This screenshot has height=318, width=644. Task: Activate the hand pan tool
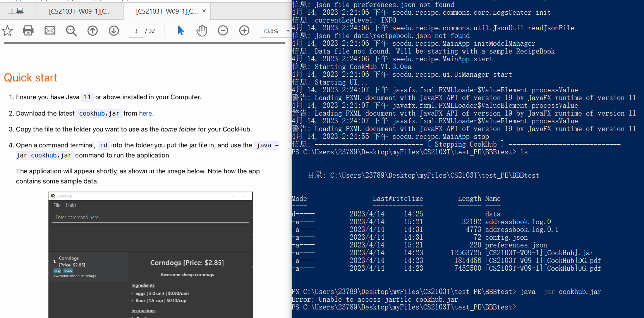202,31
